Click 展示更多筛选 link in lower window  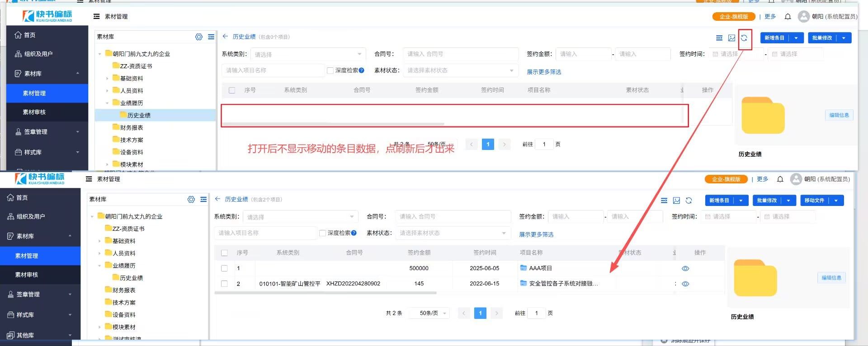[536, 234]
